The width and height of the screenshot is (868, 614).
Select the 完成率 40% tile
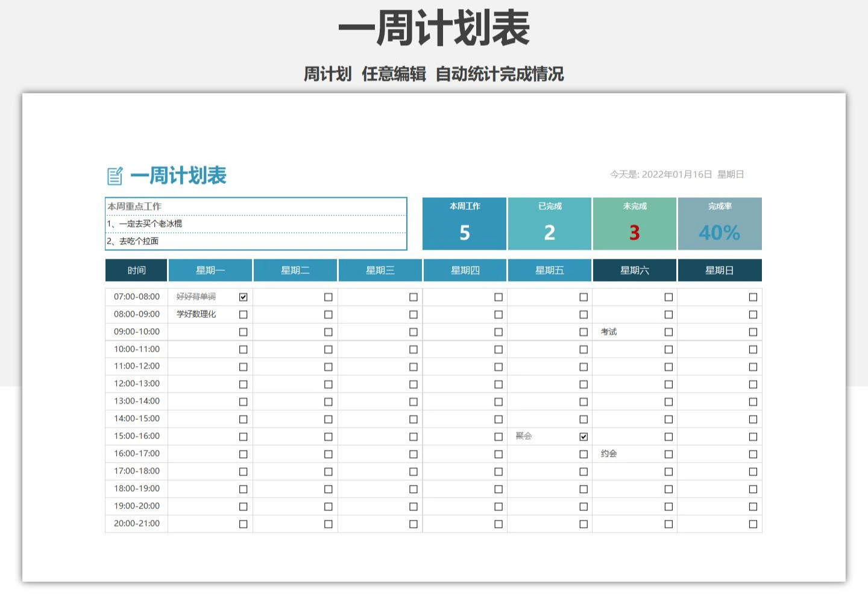pyautogui.click(x=720, y=224)
